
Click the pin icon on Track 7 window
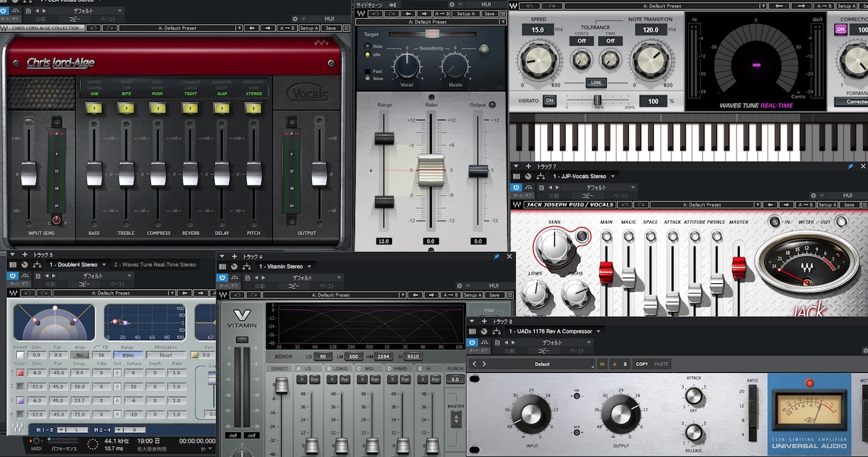[x=850, y=166]
